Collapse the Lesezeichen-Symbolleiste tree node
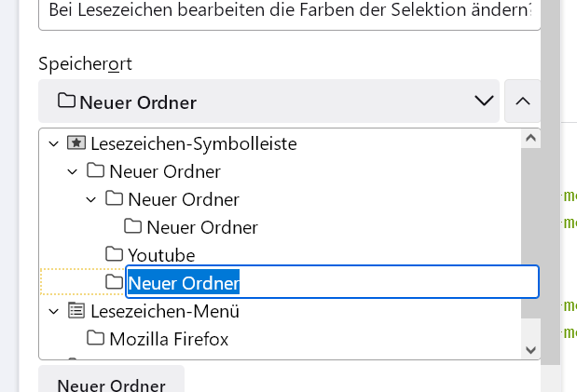The width and height of the screenshot is (577, 392). pos(53,143)
